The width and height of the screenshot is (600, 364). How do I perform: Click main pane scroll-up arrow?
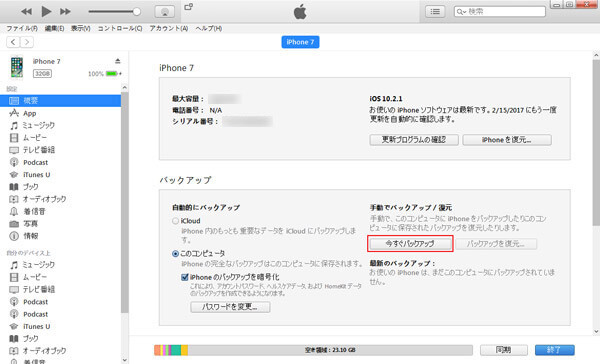point(596,55)
